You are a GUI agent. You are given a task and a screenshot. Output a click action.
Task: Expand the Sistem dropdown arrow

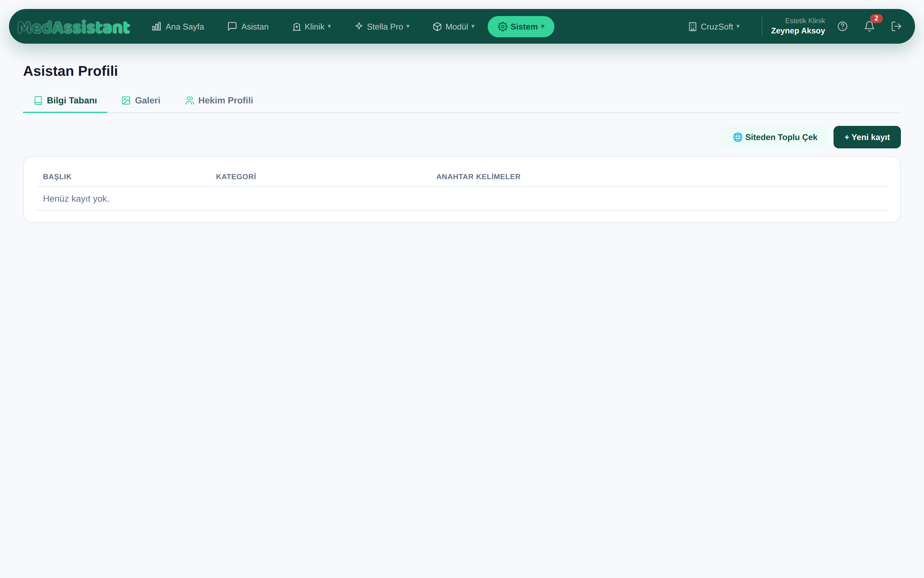pyautogui.click(x=543, y=26)
